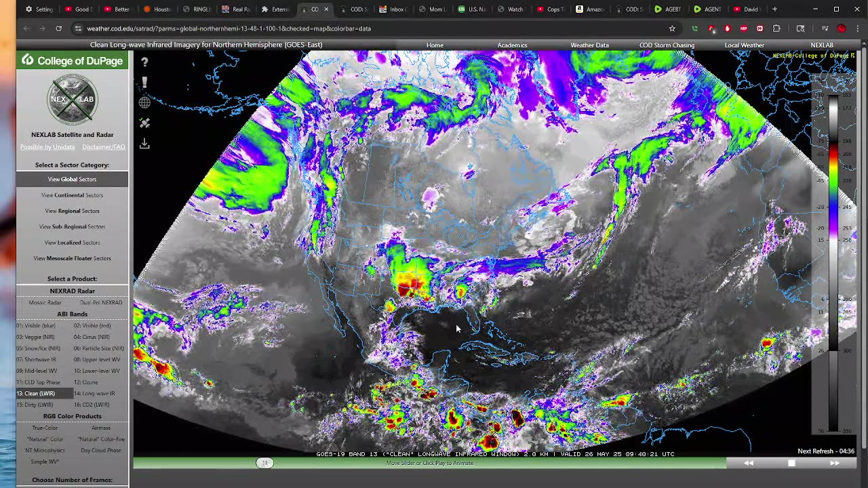Open the Disclaimer/FAQ link
Image resolution: width=868 pixels, height=488 pixels.
pyautogui.click(x=104, y=147)
